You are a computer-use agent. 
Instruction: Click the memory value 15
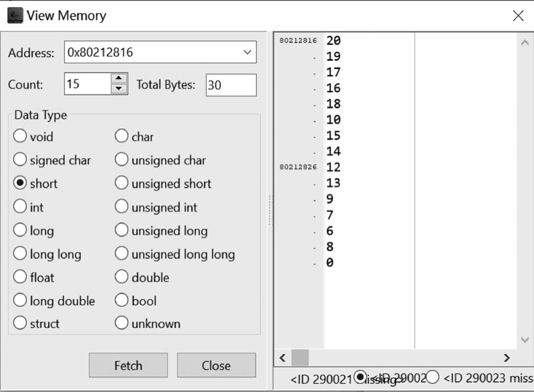(x=333, y=135)
